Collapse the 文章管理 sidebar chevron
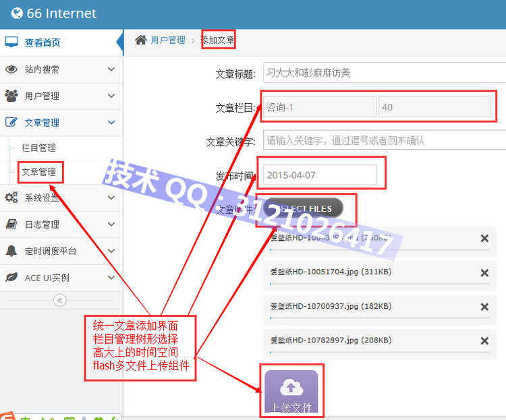 (111, 122)
